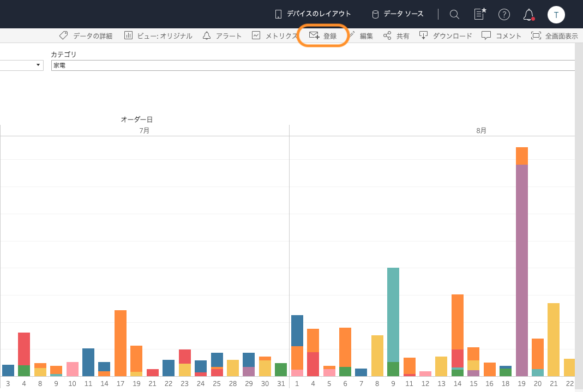Select the yellow bar on August 8
The width and height of the screenshot is (583, 392).
[377, 356]
